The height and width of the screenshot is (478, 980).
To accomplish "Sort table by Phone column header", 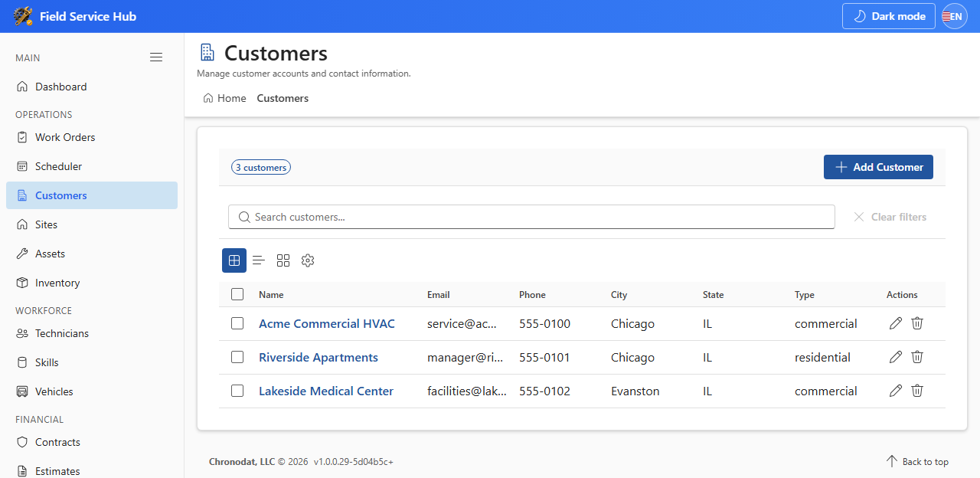I will (x=532, y=295).
